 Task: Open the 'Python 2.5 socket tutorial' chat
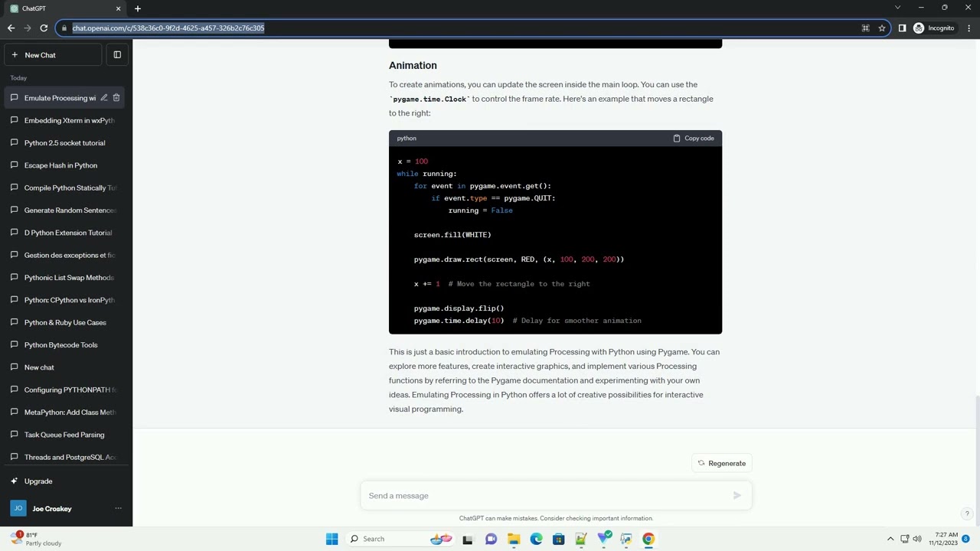coord(66,143)
